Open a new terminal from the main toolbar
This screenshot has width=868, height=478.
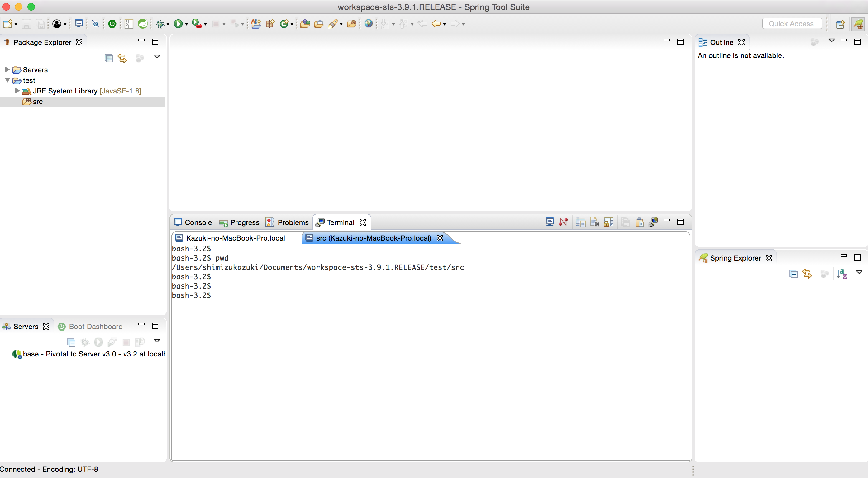[x=79, y=24]
